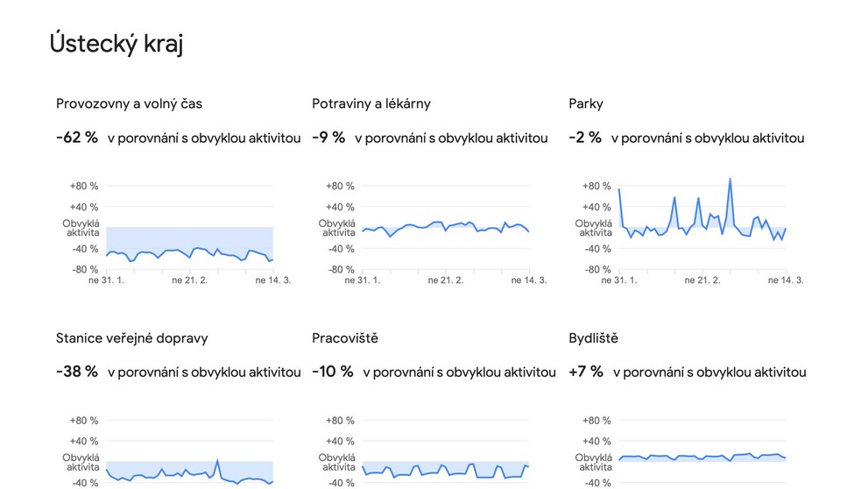Click the -2 % Parky value
This screenshot has width=868, height=489.
[585, 138]
